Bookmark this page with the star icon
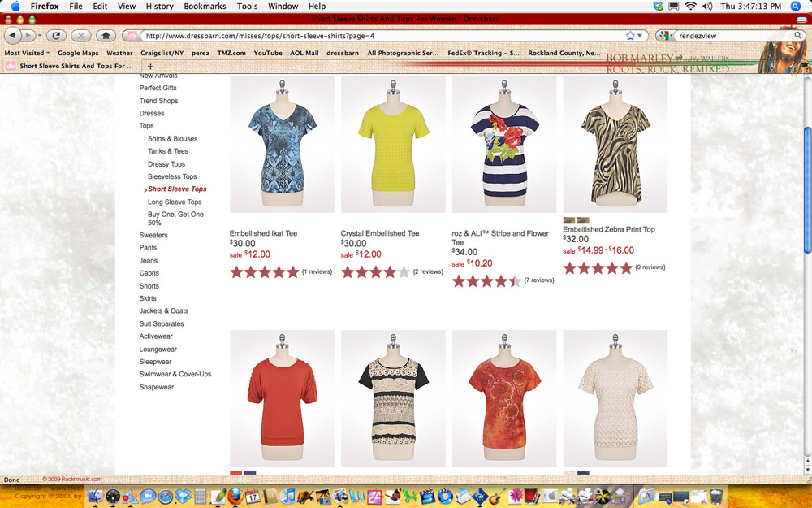 (x=630, y=36)
